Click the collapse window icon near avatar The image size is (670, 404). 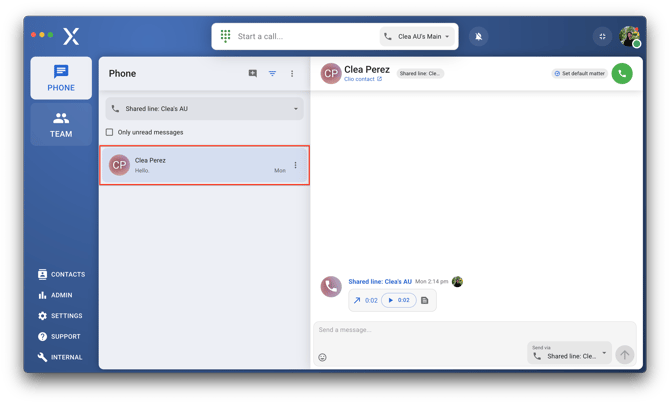click(602, 36)
